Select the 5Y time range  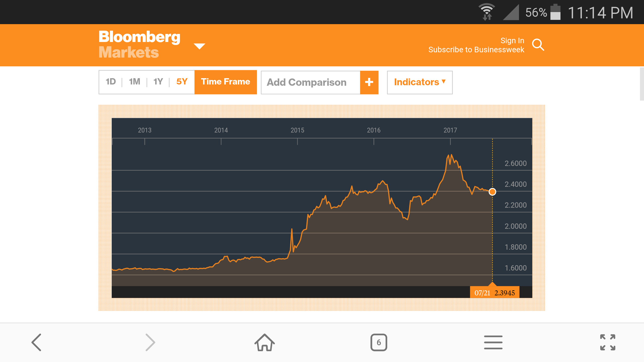(182, 82)
